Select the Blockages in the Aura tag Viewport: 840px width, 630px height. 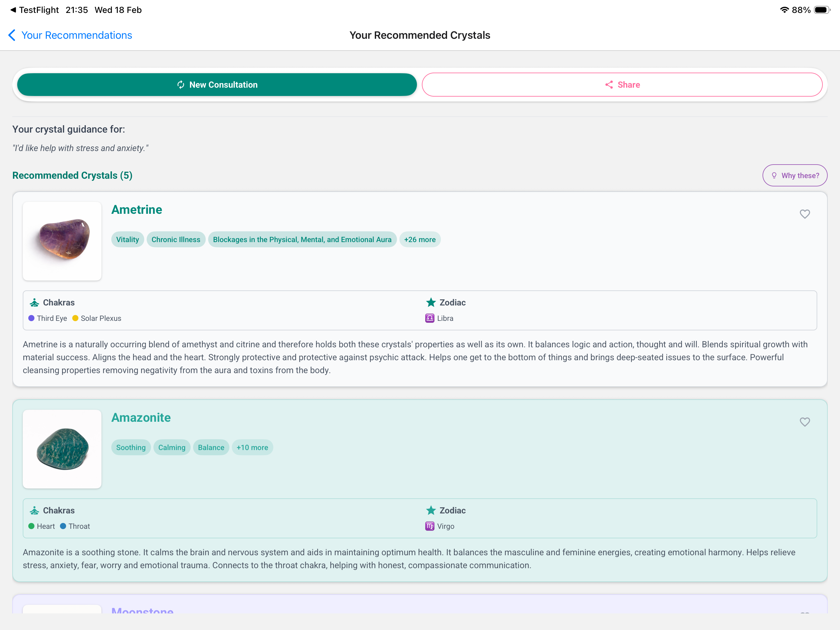(302, 239)
